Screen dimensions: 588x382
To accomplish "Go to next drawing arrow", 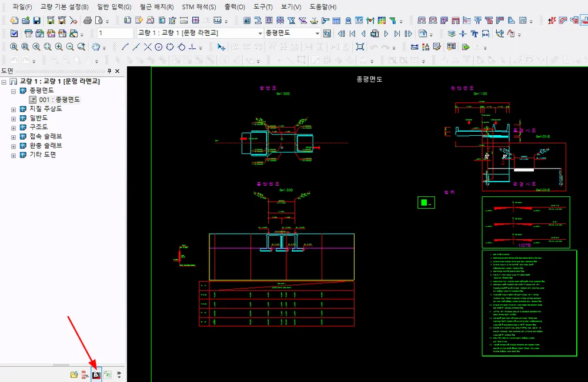I will [x=386, y=33].
